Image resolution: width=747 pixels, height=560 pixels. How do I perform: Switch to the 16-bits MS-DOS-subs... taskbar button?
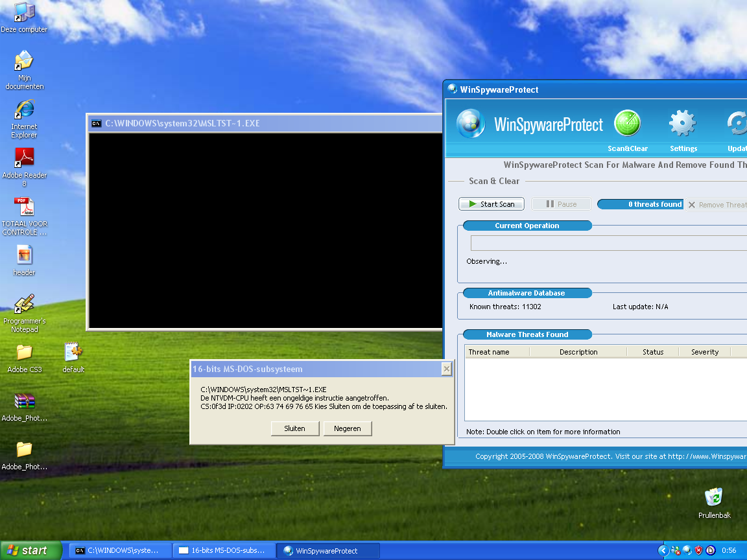pyautogui.click(x=224, y=550)
